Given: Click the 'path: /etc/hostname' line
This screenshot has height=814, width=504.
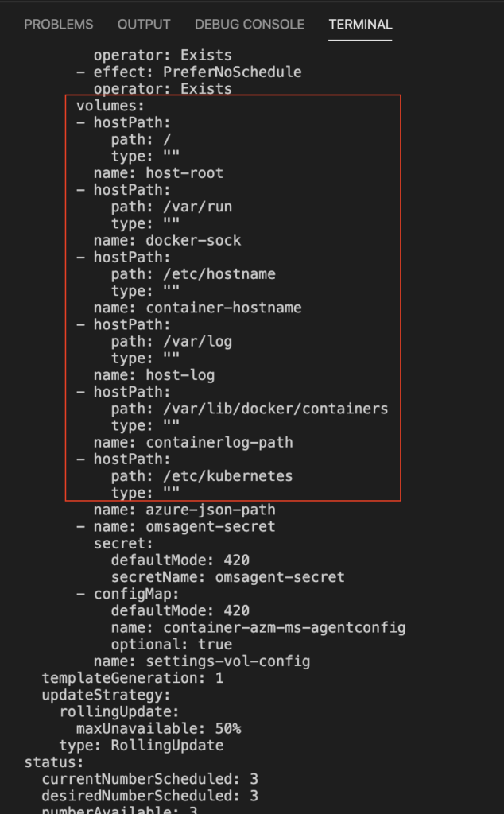Looking at the screenshot, I should [193, 274].
